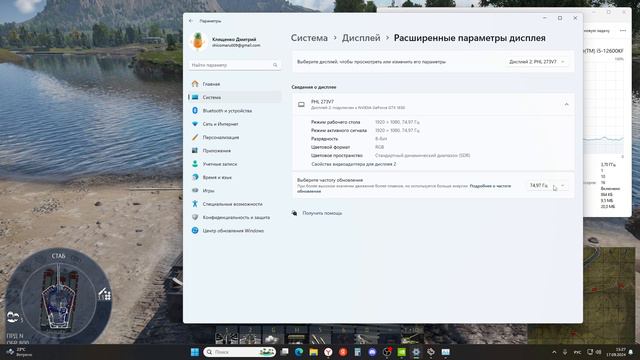
Task: Click the tank damage indicator in the game
Action: (58, 296)
